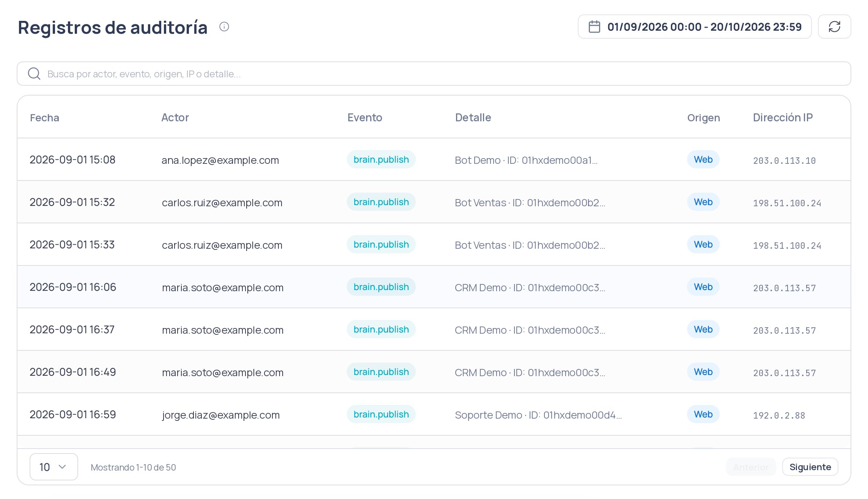The height and width of the screenshot is (499, 868).
Task: Click IP 198.51.100.24 in 15:33 row
Action: (787, 245)
